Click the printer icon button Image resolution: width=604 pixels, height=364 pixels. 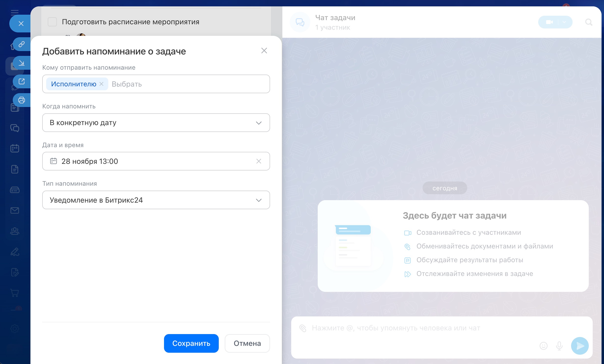(x=22, y=100)
